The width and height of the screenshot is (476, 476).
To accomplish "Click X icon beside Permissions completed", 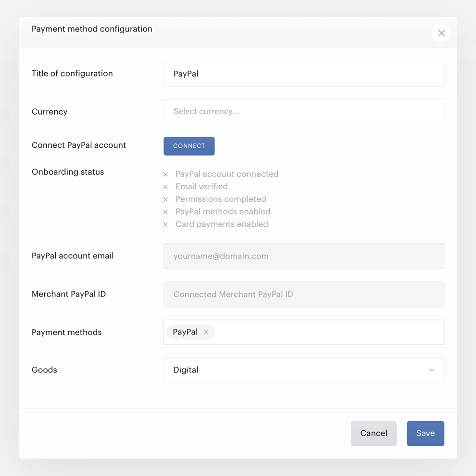I will pos(165,199).
